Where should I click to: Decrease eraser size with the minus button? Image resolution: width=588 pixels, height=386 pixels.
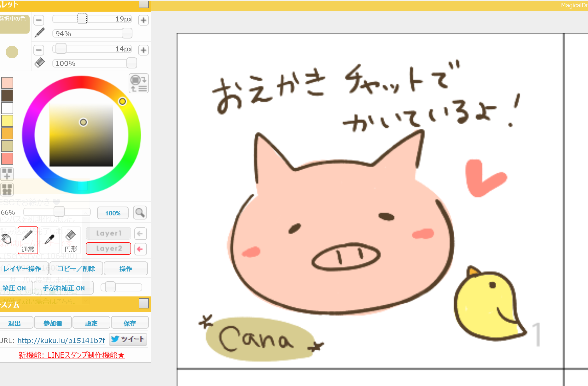tap(39, 50)
